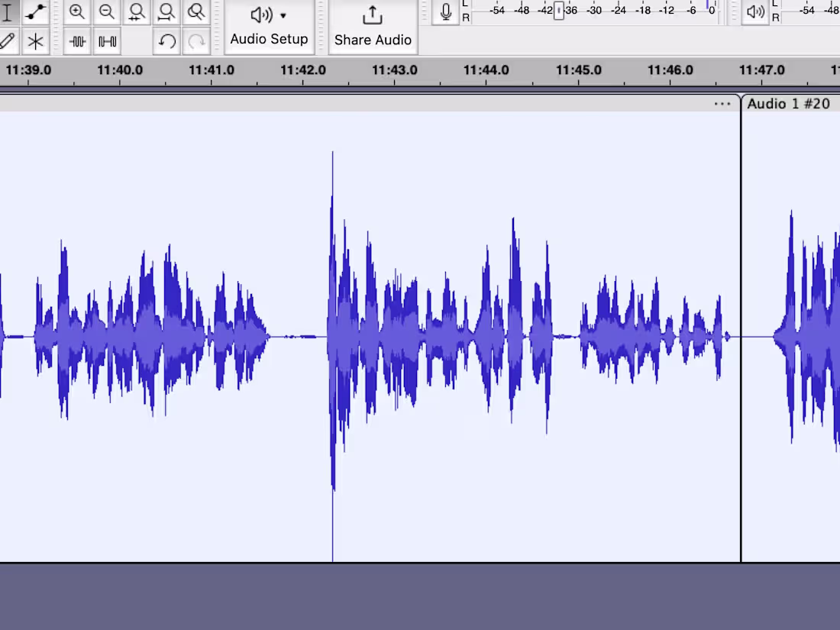The image size is (840, 630).
Task: Open the Audio 1 #20 track menu
Action: 789,104
